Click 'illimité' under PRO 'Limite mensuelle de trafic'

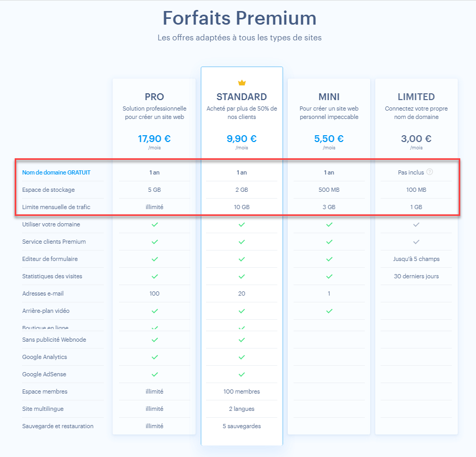[154, 207]
